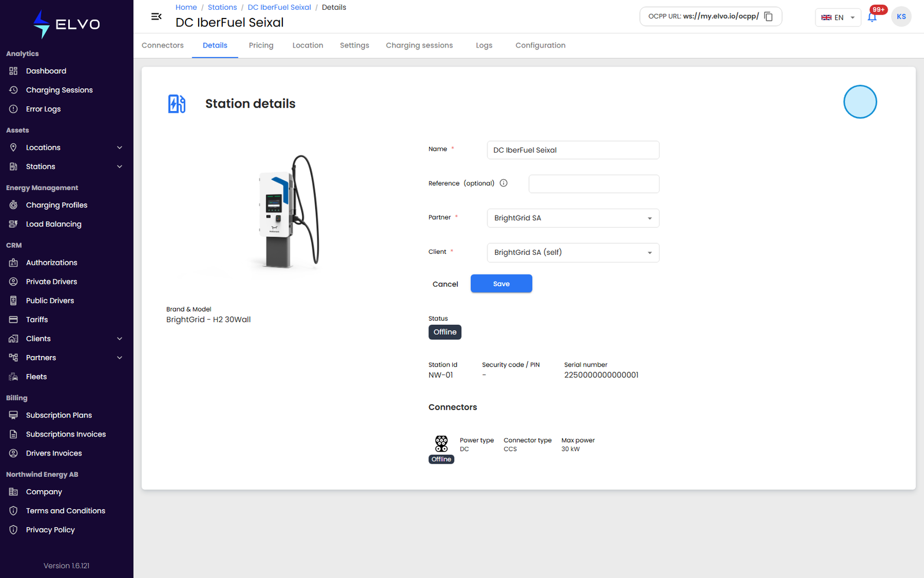Collapse the sidebar menu icon
This screenshot has width=924, height=578.
pos(156,17)
